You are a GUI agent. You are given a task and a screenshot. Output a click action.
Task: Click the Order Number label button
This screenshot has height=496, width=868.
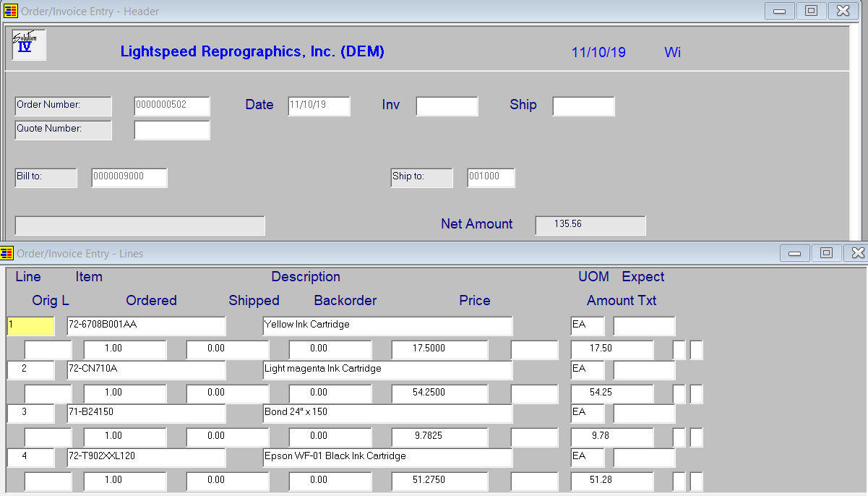tap(64, 106)
